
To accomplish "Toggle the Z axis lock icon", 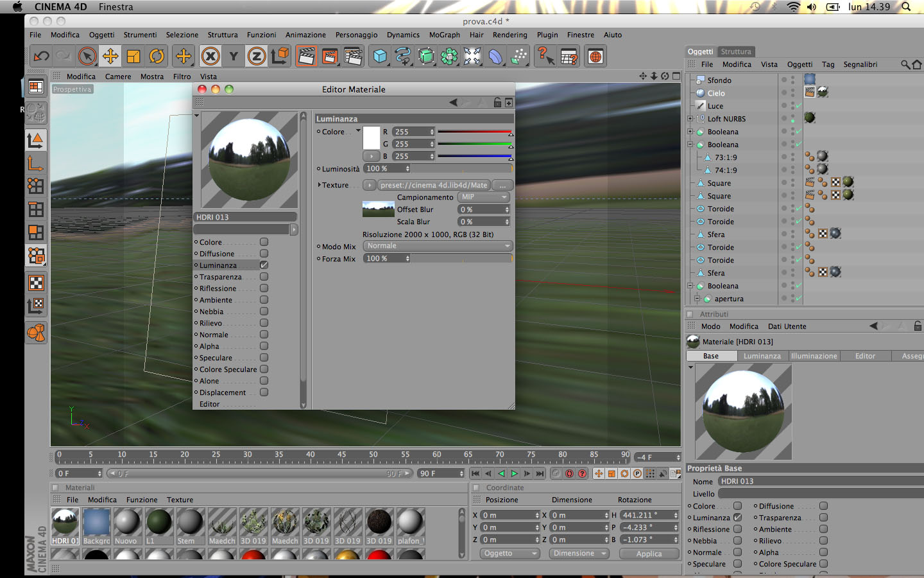I will (257, 57).
